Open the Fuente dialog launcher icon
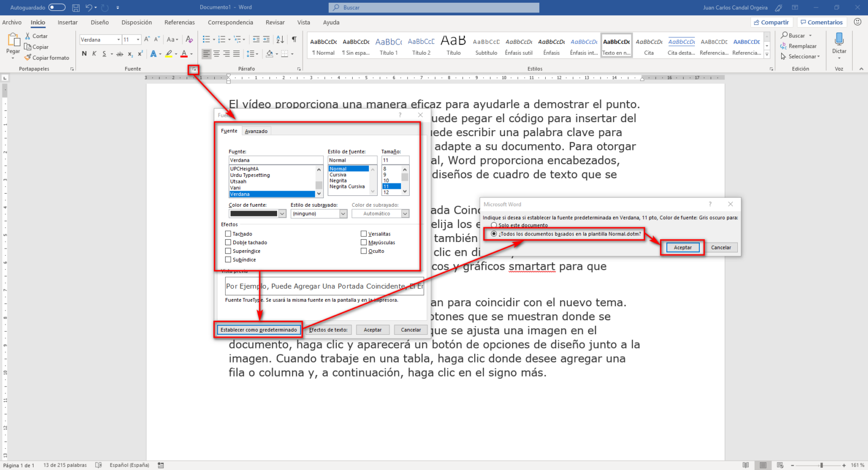The image size is (868, 470). pyautogui.click(x=193, y=69)
